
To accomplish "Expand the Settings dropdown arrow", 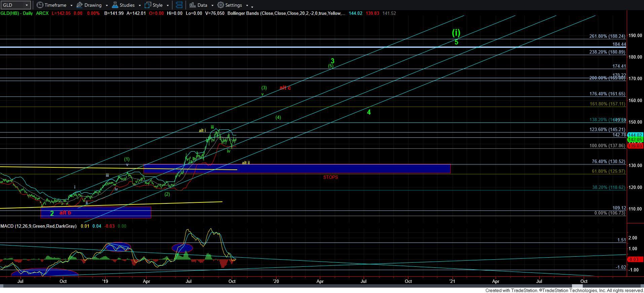I will (247, 5).
